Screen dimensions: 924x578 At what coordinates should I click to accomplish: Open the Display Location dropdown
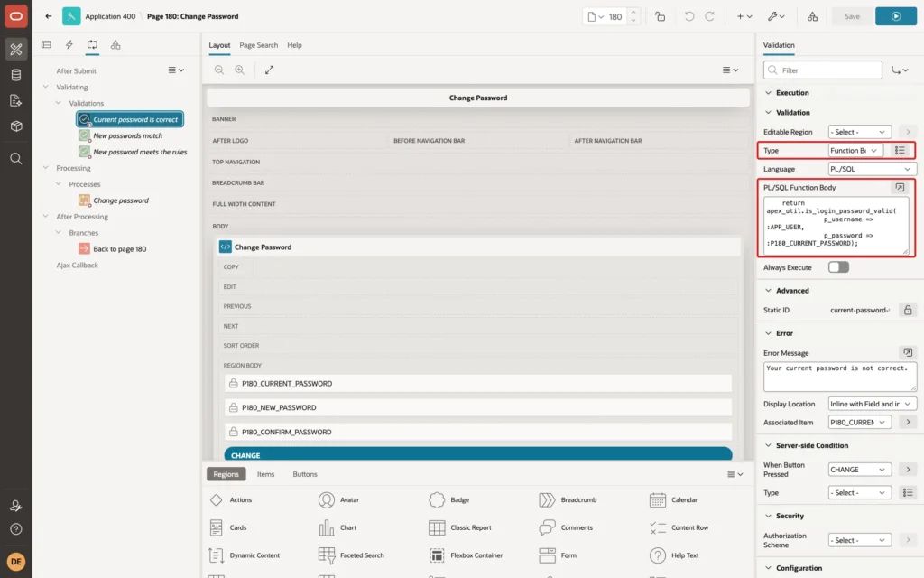(x=872, y=404)
